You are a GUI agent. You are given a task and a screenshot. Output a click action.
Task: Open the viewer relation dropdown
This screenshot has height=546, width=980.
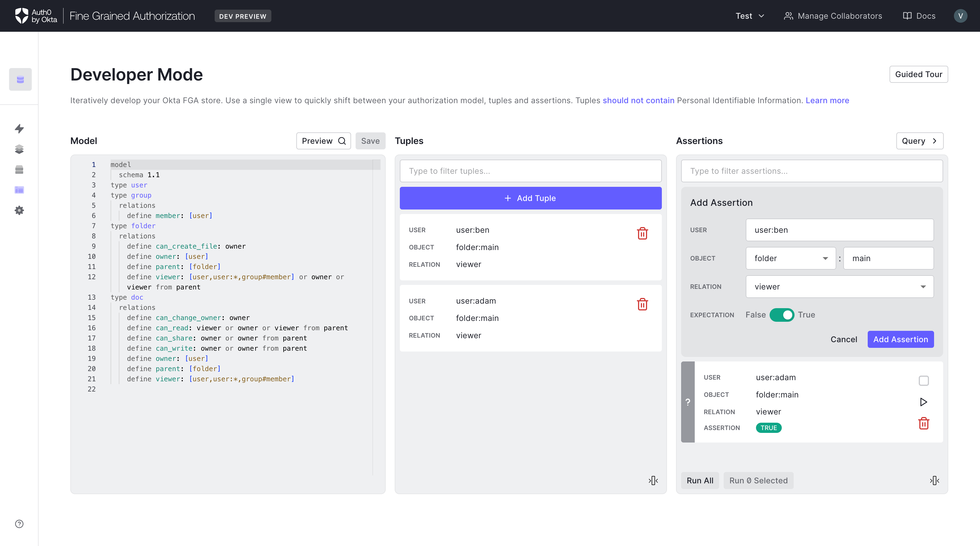[x=839, y=287]
